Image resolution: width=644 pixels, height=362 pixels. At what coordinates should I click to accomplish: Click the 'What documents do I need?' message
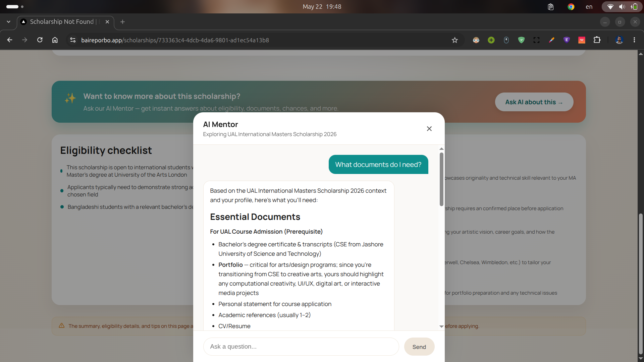pos(378,165)
